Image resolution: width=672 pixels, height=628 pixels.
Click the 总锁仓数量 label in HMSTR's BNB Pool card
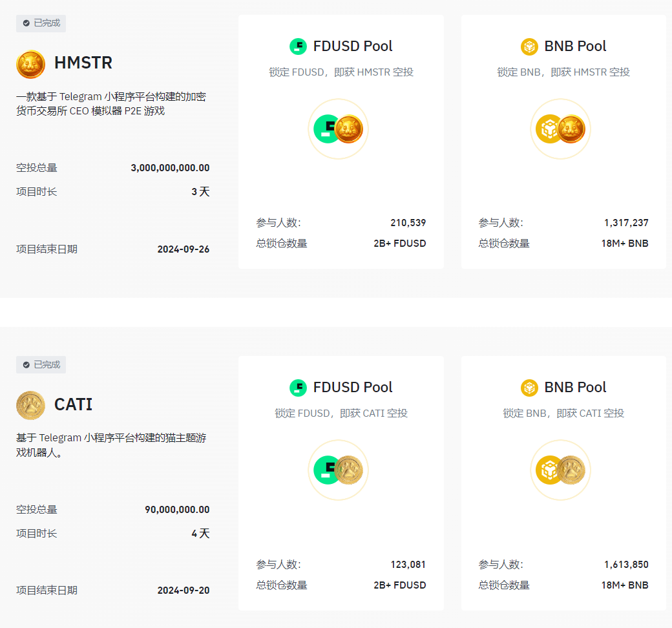(x=504, y=244)
